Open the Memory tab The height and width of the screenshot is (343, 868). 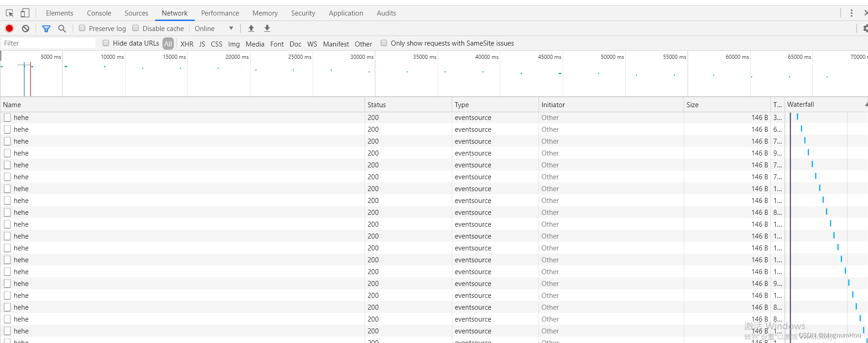pyautogui.click(x=265, y=13)
